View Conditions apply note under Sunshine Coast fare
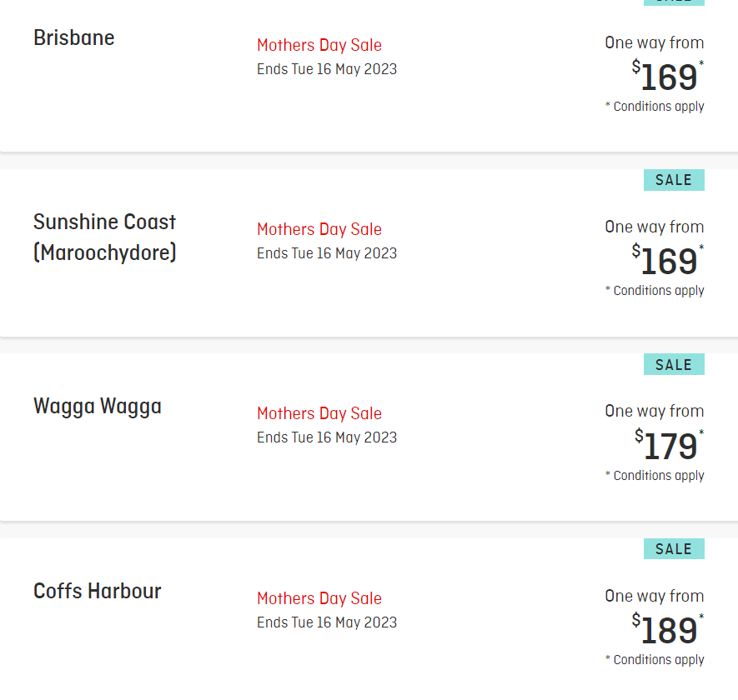Screen dimensions: 738x700 (x=655, y=291)
